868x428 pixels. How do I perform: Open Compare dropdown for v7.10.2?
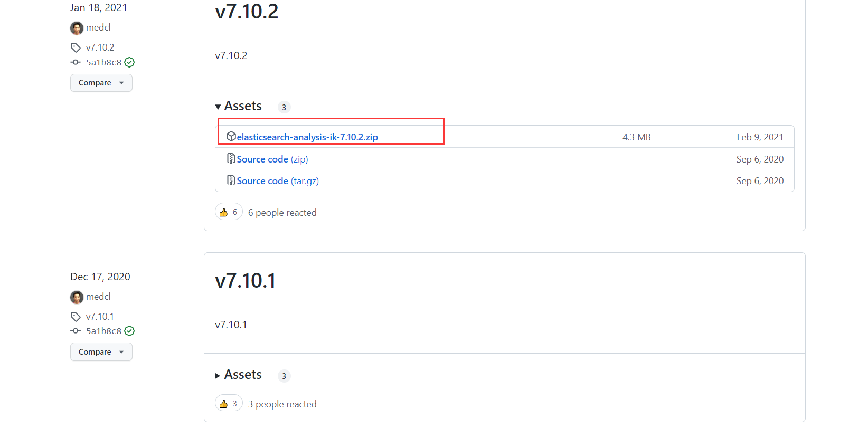coord(101,83)
